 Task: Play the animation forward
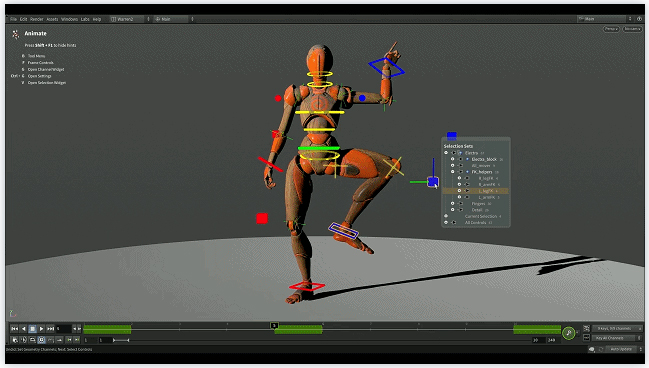(41, 329)
